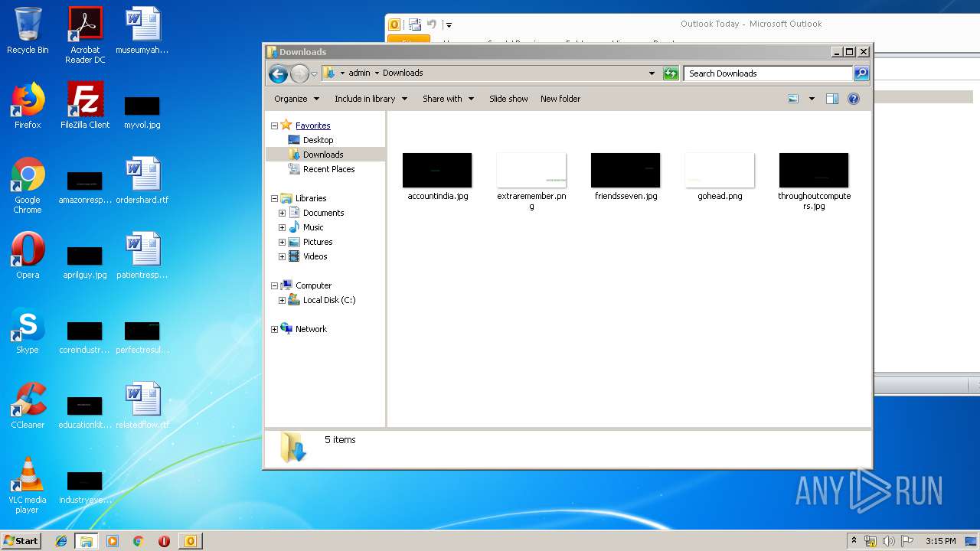Open the Include in library dropdown
Viewport: 980px width, 551px height.
click(x=371, y=99)
